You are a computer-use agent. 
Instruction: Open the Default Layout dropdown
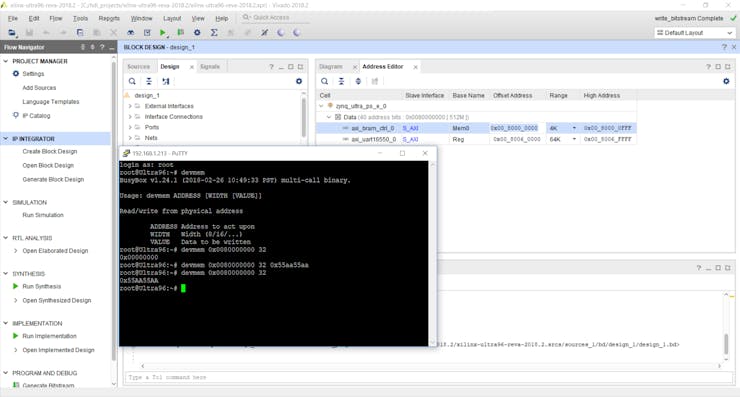click(x=695, y=33)
